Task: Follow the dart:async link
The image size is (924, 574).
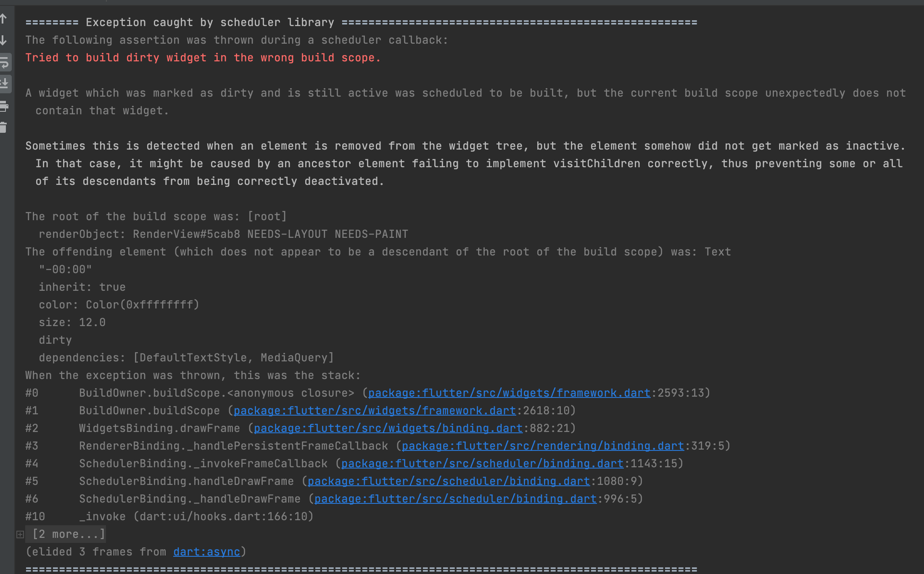Action: click(x=207, y=552)
